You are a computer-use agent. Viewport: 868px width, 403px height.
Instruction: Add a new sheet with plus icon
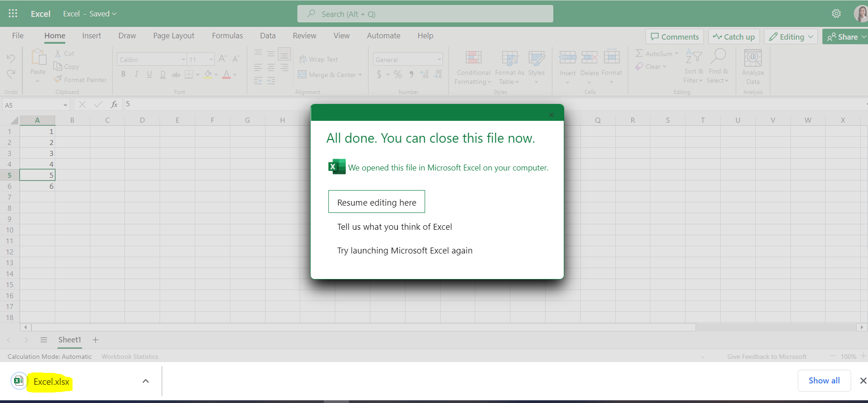(x=95, y=340)
